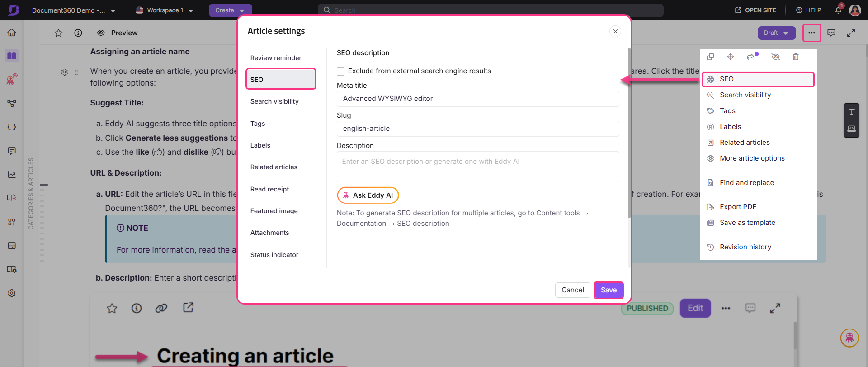Open the Analytics chart icon in sidebar

(x=12, y=175)
